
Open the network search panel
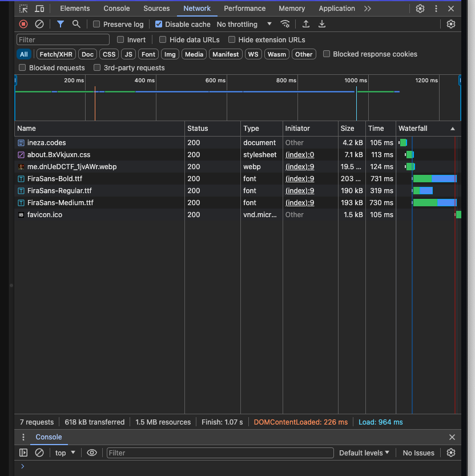pos(77,24)
